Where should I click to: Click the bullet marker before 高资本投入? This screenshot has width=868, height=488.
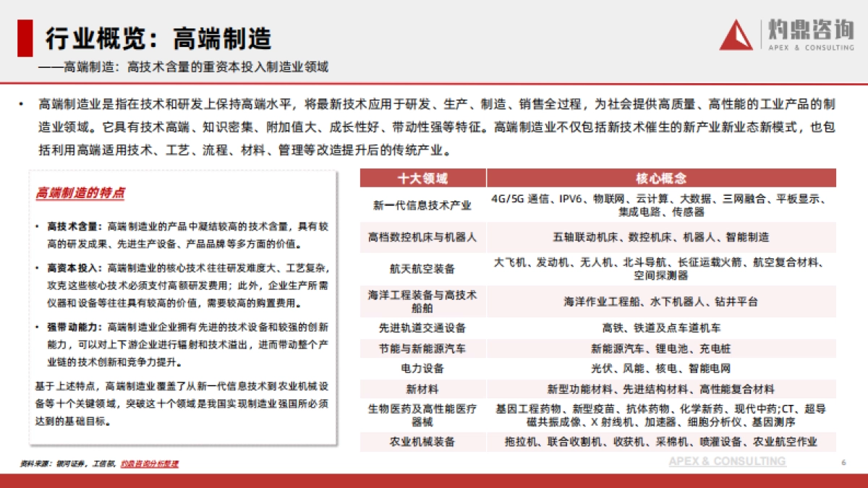[x=38, y=267]
